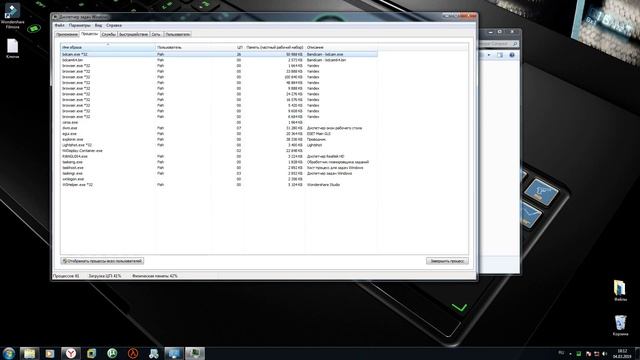Open the Wondershare Filmora desktop shortcut

tap(12, 16)
